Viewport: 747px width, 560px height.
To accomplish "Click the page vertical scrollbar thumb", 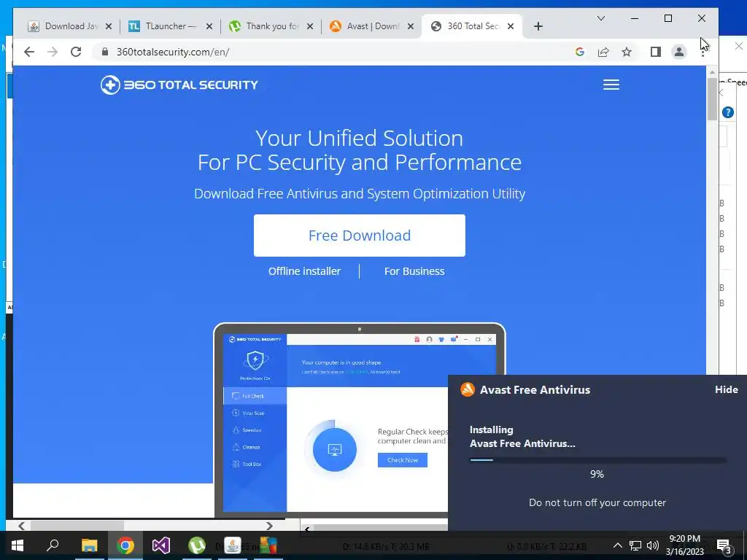I will pyautogui.click(x=712, y=99).
